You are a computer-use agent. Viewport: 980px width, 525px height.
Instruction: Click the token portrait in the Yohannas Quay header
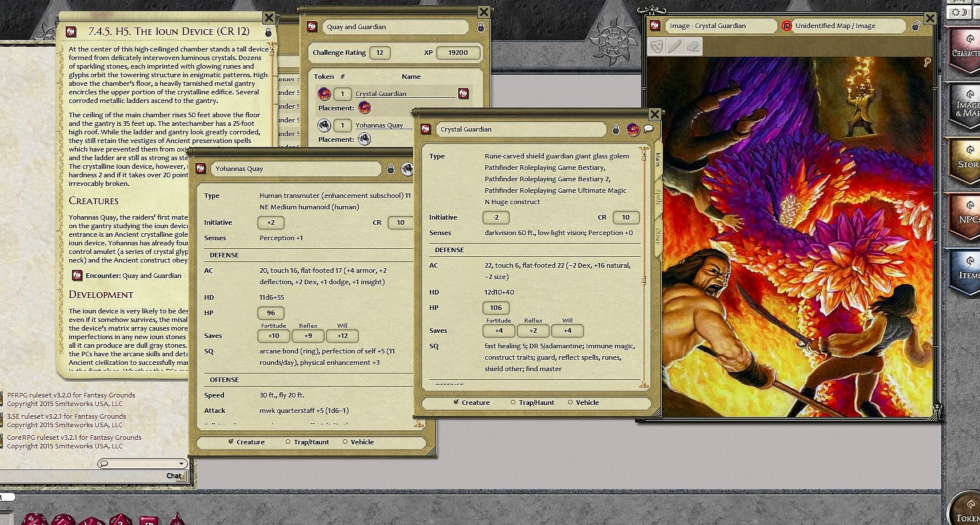tap(407, 168)
